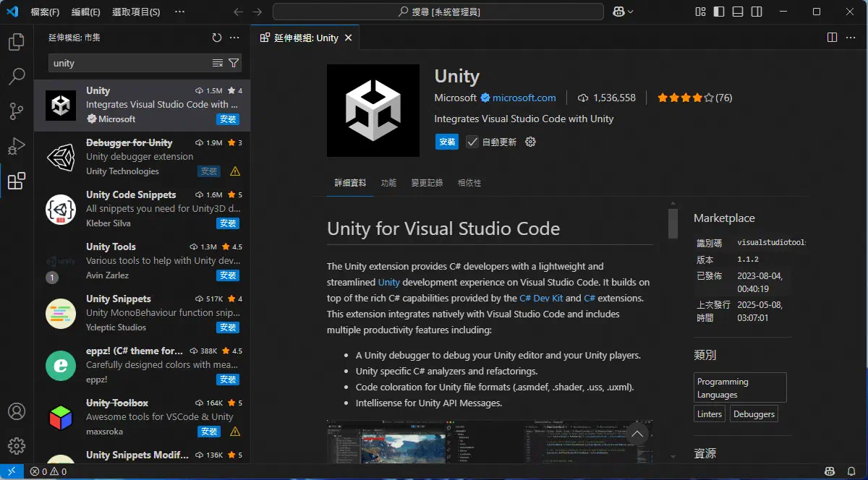This screenshot has width=868, height=480.
Task: Refresh the extensions list
Action: pos(216,38)
